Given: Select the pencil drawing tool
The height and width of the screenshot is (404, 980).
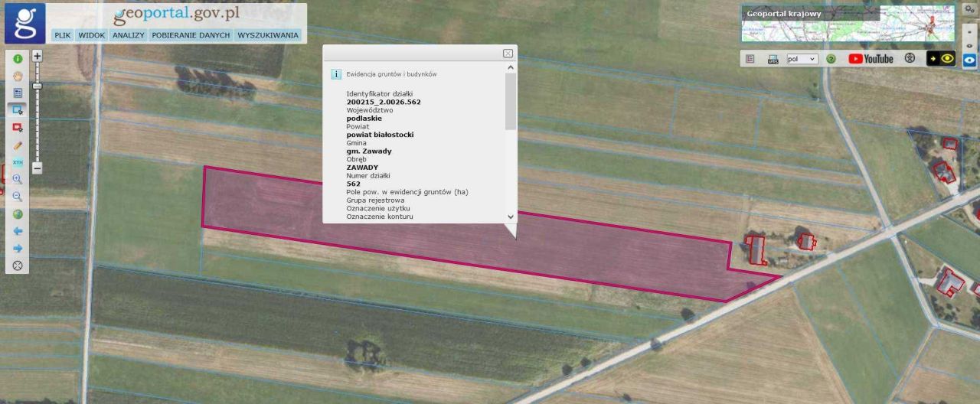Looking at the screenshot, I should click(x=18, y=145).
